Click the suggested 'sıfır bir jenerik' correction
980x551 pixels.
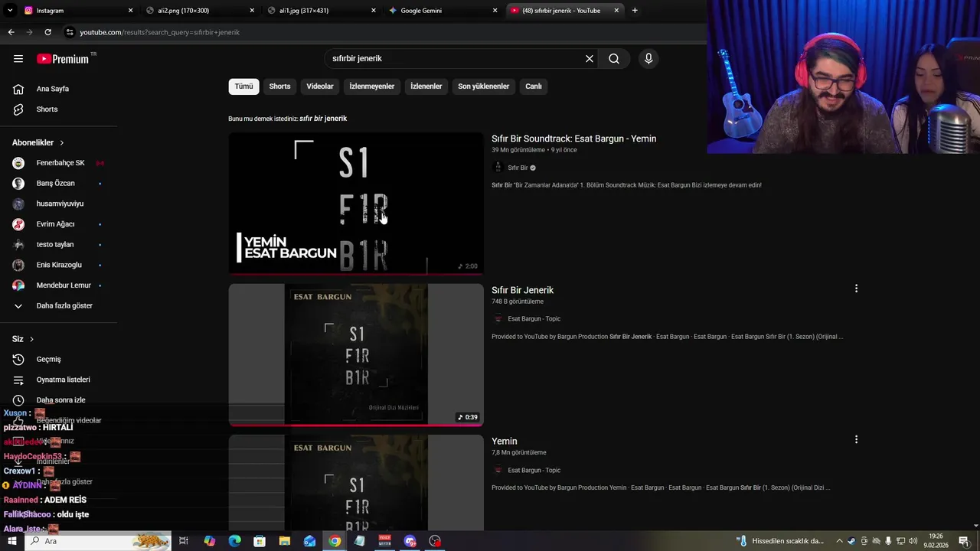(323, 119)
